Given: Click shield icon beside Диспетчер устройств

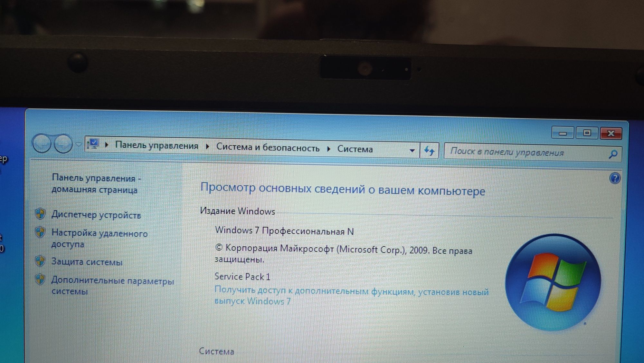Looking at the screenshot, I should (40, 213).
